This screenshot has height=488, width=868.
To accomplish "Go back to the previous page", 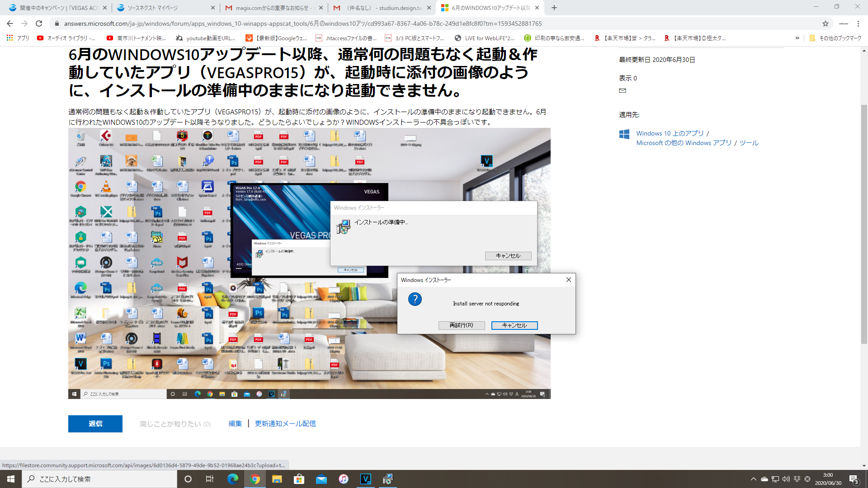I will tap(10, 23).
